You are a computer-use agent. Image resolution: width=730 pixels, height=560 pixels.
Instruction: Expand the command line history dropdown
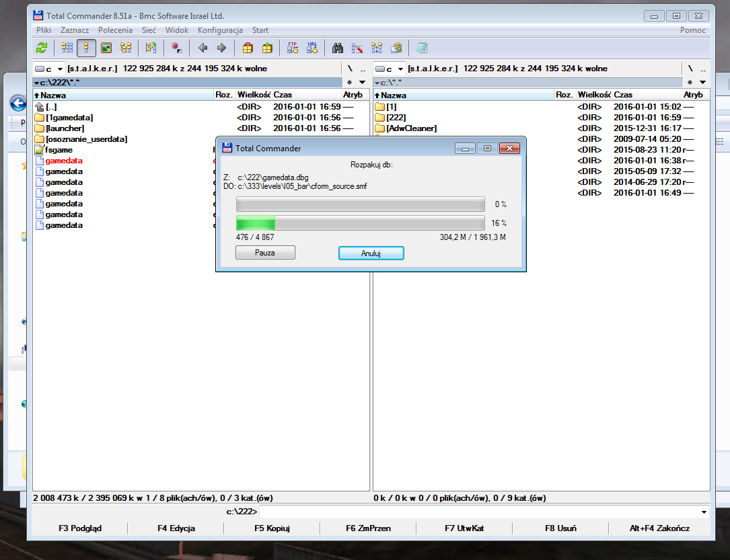point(704,512)
